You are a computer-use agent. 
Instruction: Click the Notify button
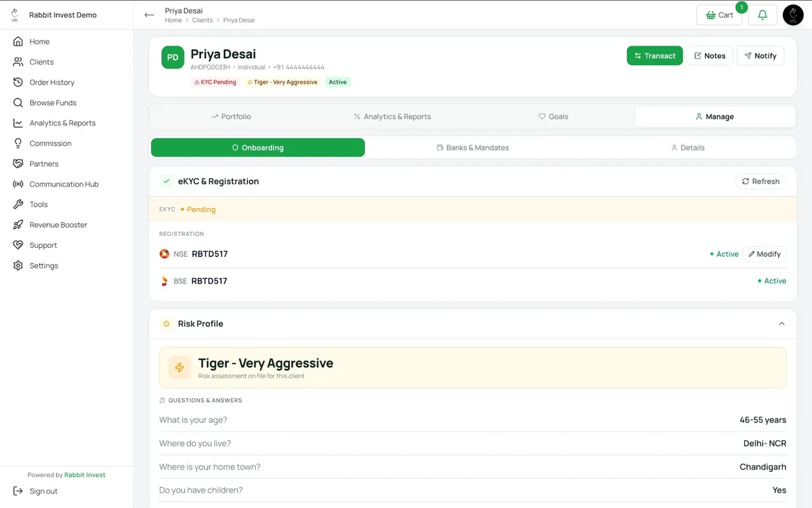760,56
